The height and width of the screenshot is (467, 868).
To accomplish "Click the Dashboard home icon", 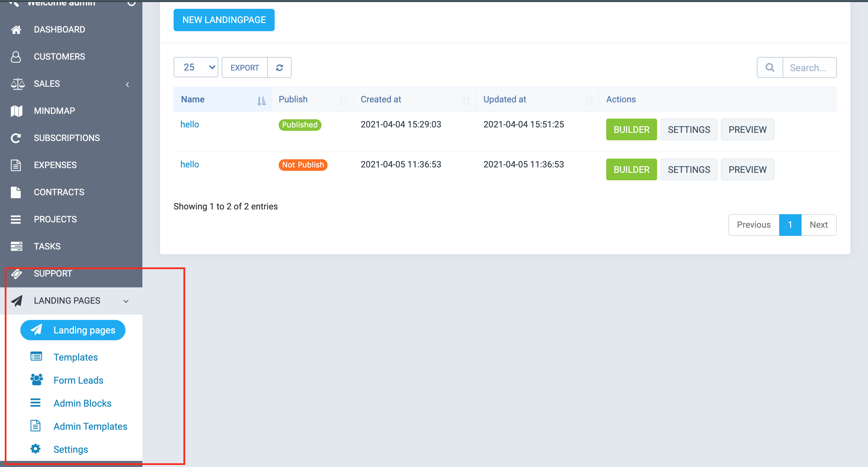I will [16, 29].
